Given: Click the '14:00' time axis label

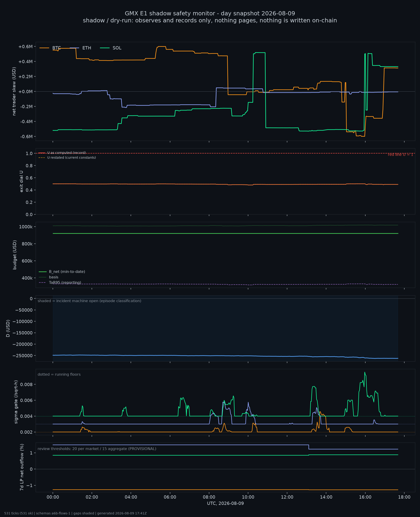Looking at the screenshot, I should 326,497.
